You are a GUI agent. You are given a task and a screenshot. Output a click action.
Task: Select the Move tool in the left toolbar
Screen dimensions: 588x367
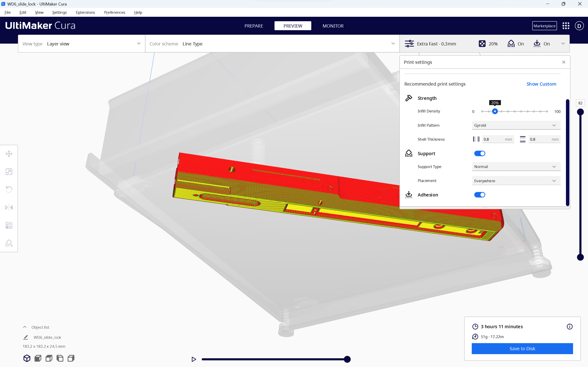click(x=9, y=154)
